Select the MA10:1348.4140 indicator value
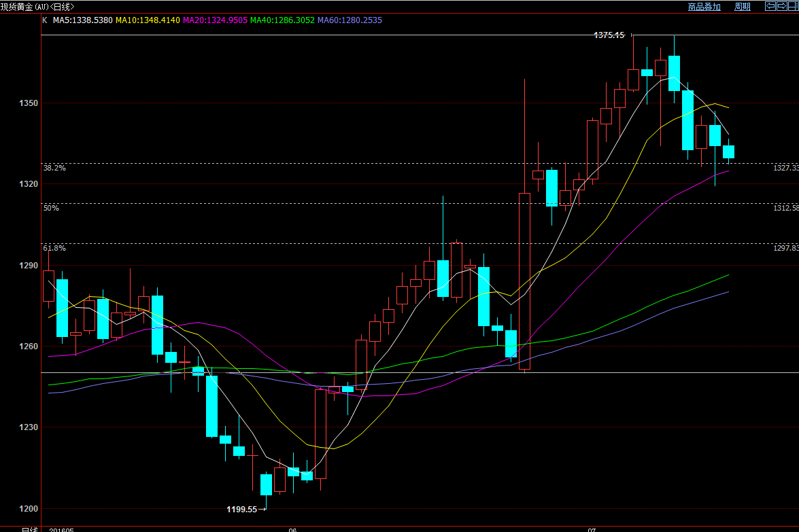The width and height of the screenshot is (799, 532). (x=148, y=20)
